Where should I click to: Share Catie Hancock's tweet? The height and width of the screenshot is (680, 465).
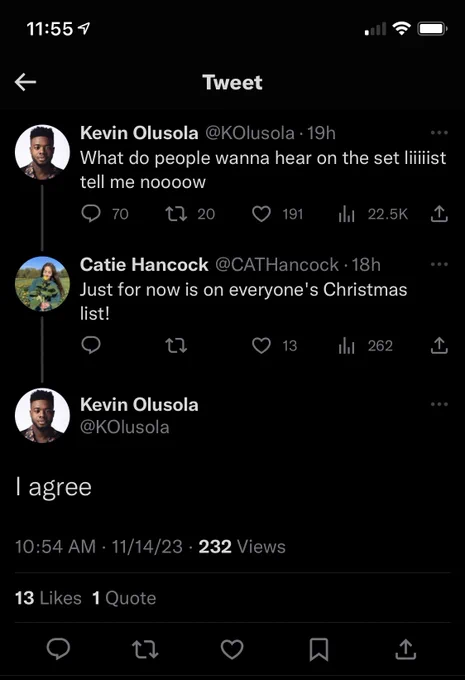439,345
